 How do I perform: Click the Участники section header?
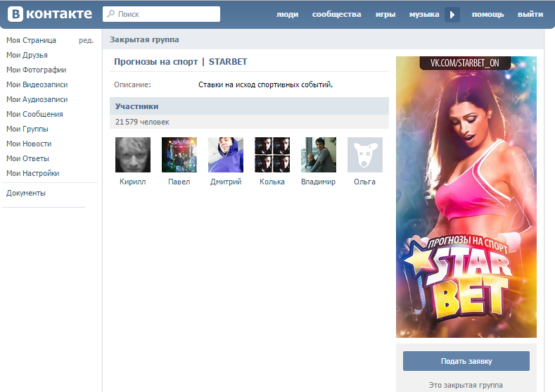click(249, 106)
